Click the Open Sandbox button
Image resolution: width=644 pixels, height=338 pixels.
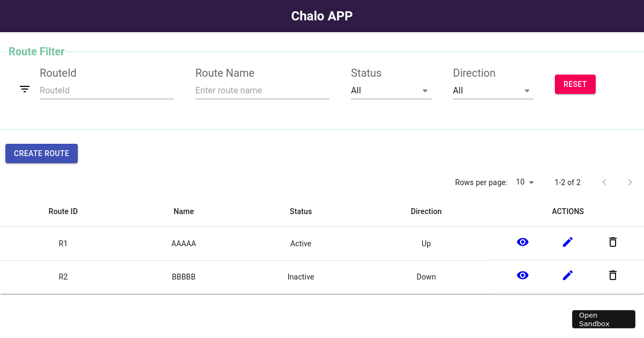[603, 319]
